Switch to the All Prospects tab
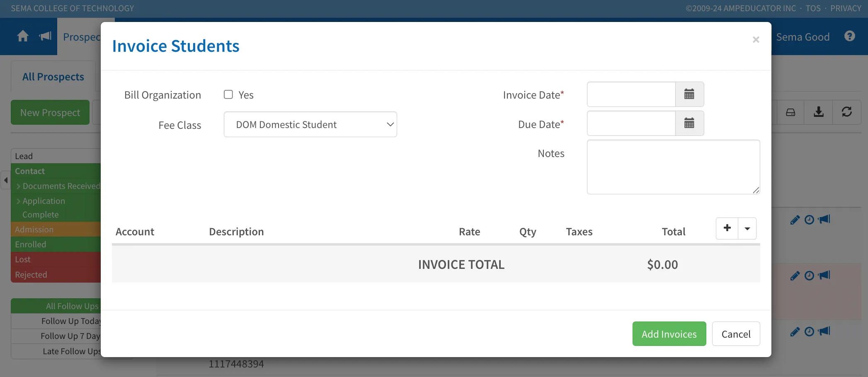 pos(53,77)
